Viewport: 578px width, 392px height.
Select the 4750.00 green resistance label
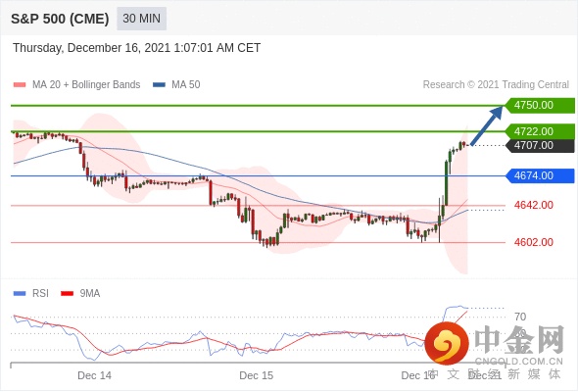tap(540, 105)
